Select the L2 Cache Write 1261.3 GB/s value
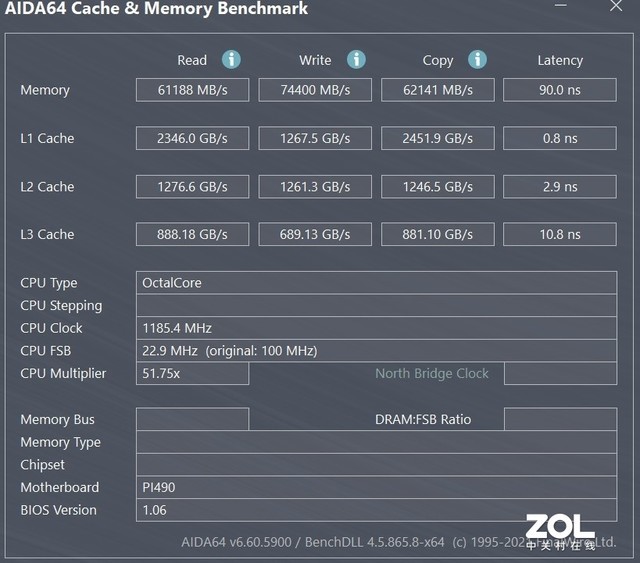640x563 pixels. 315,186
